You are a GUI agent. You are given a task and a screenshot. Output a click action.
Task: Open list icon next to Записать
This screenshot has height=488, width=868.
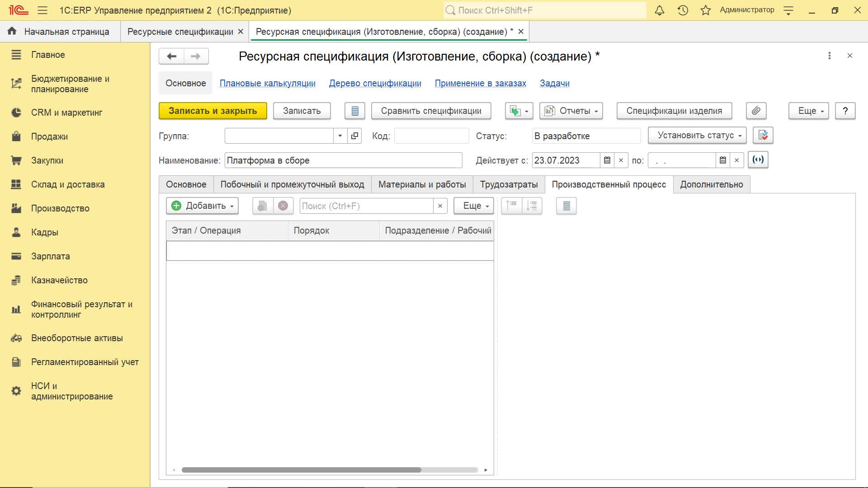[355, 111]
